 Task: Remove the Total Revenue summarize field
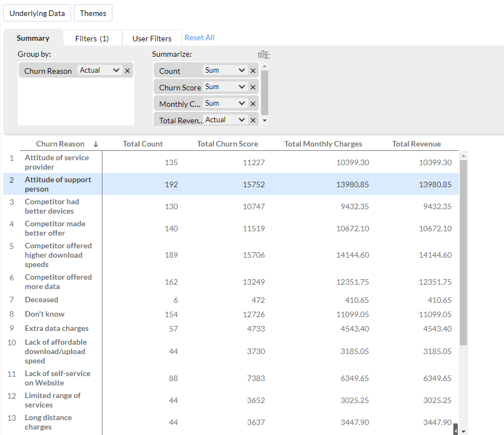pyautogui.click(x=253, y=120)
